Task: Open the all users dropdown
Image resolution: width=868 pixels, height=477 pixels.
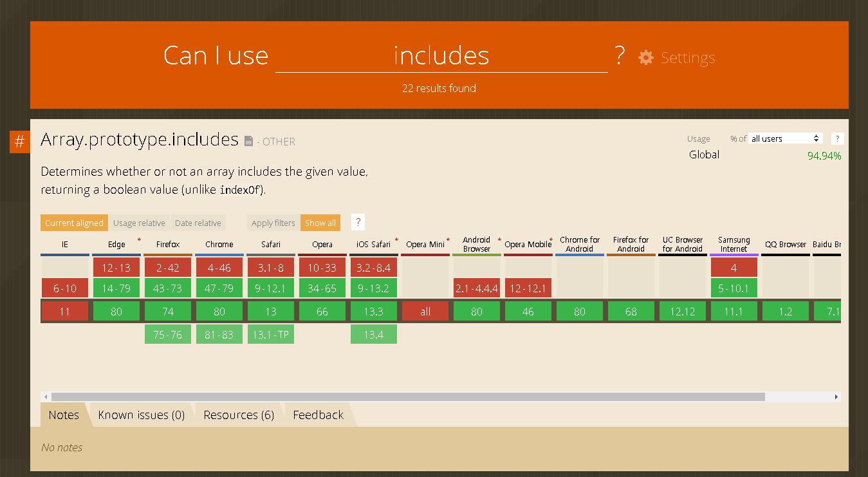Action: click(786, 138)
